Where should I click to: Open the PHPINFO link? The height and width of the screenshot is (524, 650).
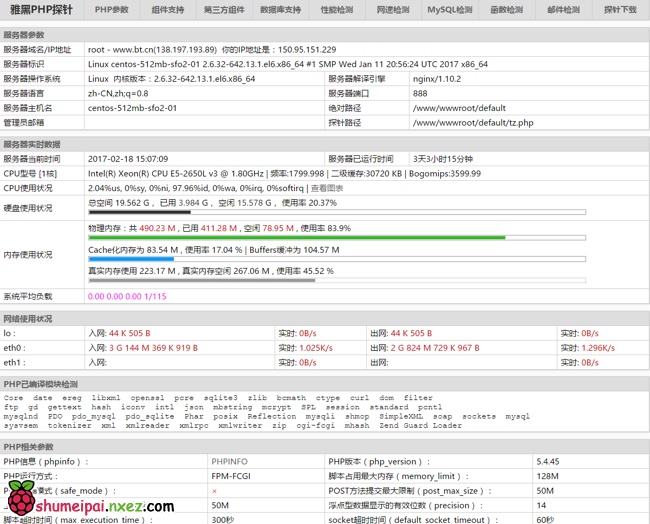pyautogui.click(x=229, y=461)
